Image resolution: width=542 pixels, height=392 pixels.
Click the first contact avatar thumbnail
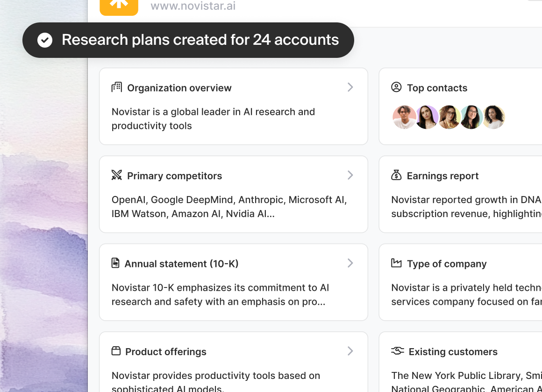click(404, 117)
